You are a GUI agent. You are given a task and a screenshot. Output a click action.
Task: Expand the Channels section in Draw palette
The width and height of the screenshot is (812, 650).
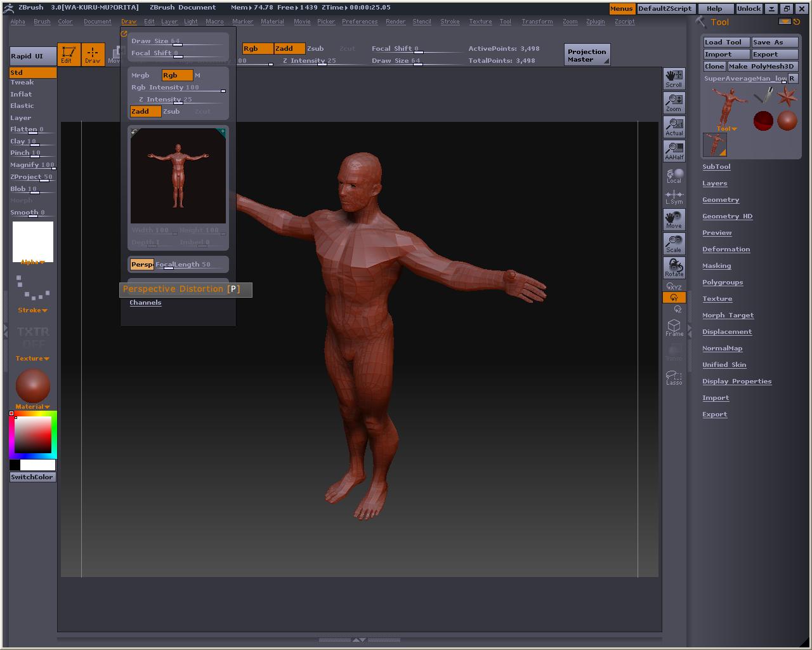tap(145, 303)
